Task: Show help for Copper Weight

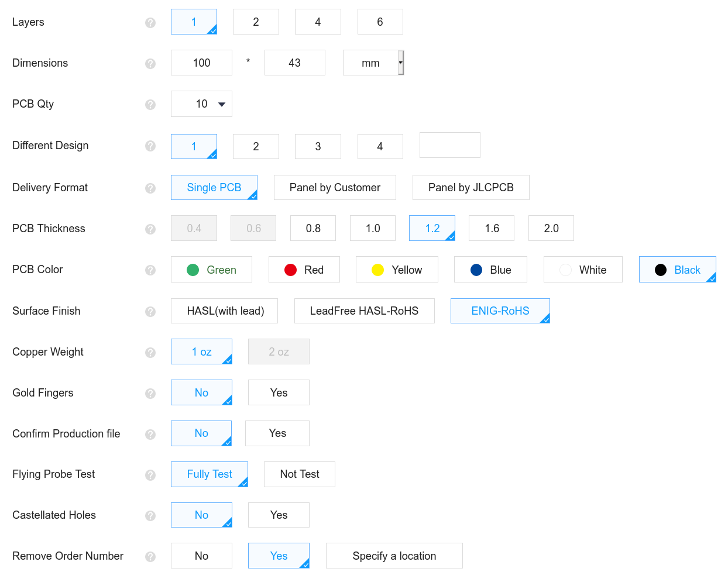Action: (150, 353)
